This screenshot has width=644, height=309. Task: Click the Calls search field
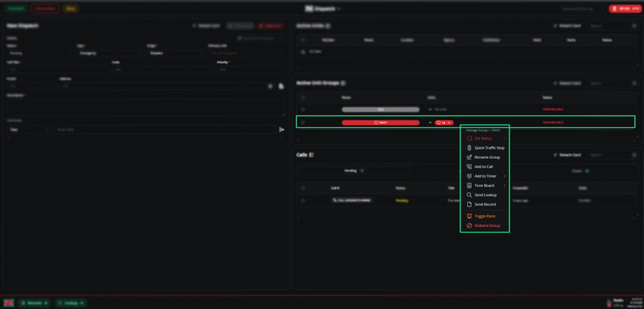click(x=609, y=155)
